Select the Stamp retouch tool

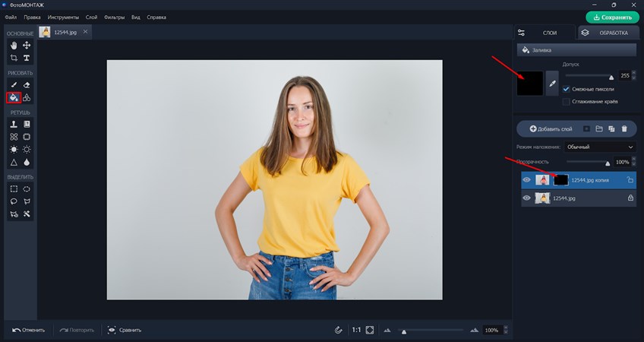(x=14, y=124)
